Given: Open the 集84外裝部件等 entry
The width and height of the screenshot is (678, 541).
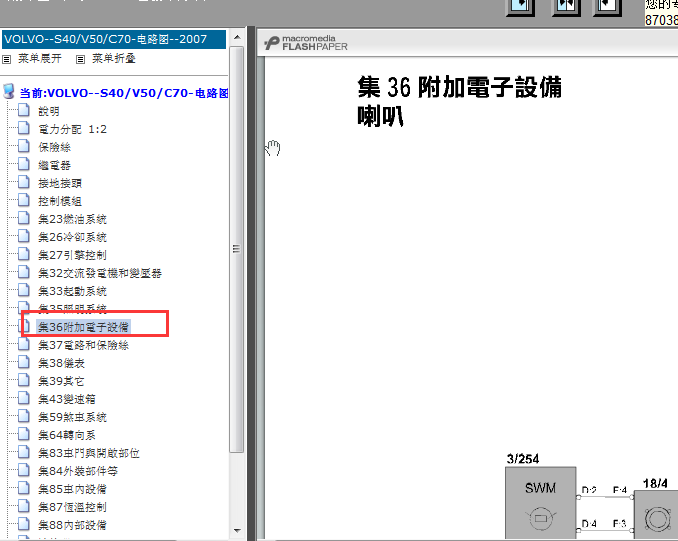Looking at the screenshot, I should [78, 471].
